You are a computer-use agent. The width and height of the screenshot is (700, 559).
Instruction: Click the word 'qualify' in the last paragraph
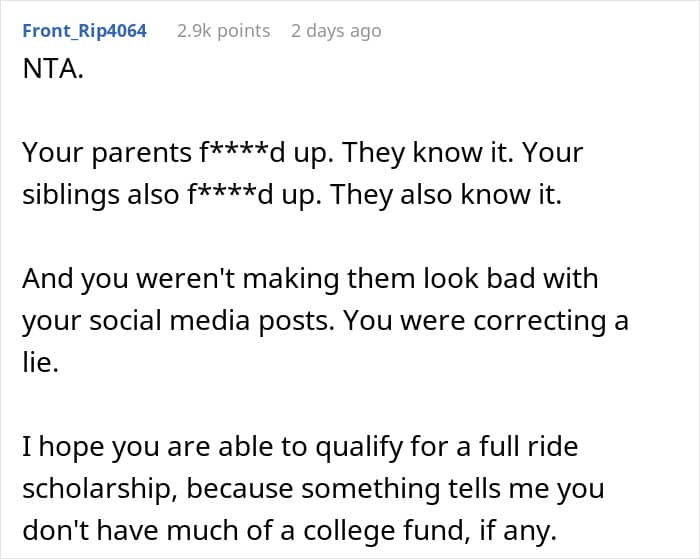[x=359, y=447]
